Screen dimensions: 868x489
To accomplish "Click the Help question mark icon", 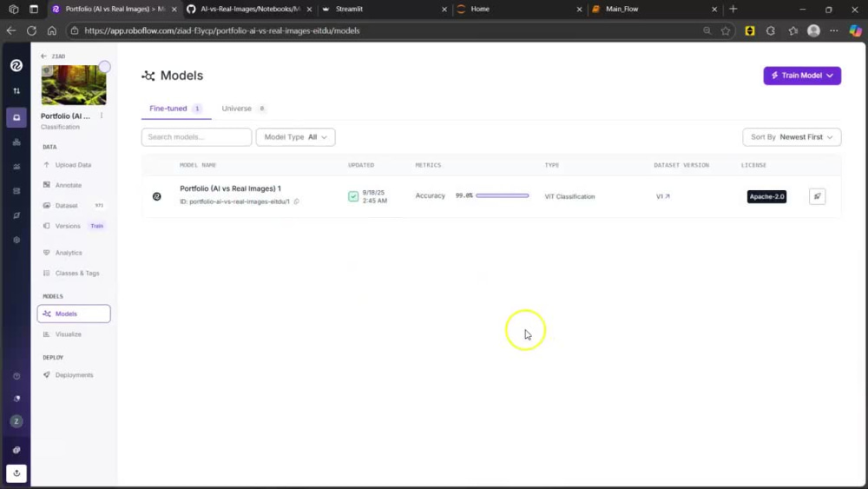I will [16, 376].
